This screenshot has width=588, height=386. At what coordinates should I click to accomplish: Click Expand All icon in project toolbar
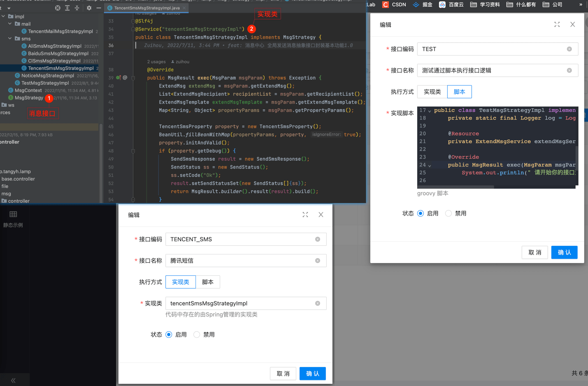67,8
